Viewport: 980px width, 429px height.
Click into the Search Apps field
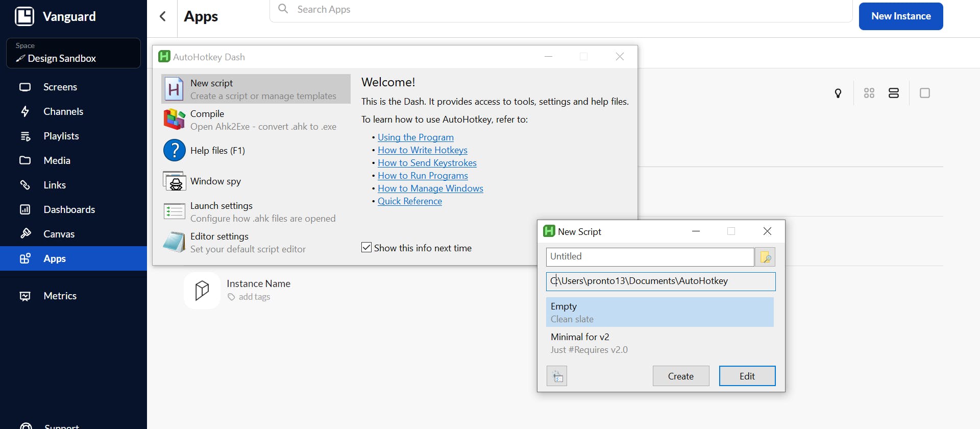pos(561,10)
